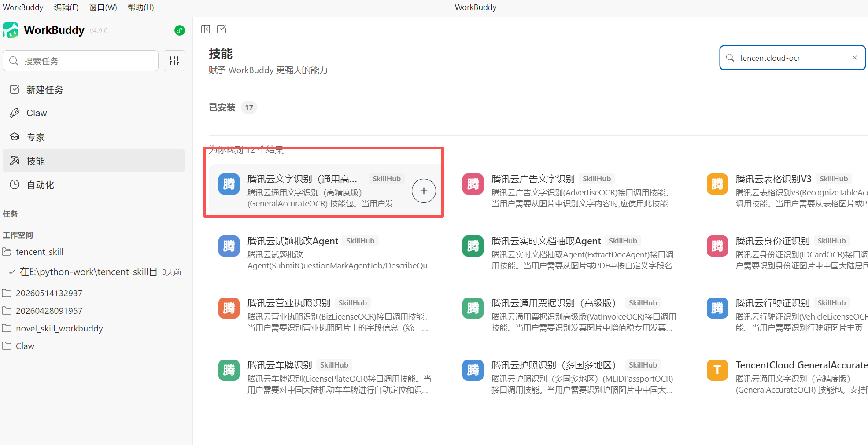Click the 腾讯云广告文字识别 red skill icon

[473, 184]
